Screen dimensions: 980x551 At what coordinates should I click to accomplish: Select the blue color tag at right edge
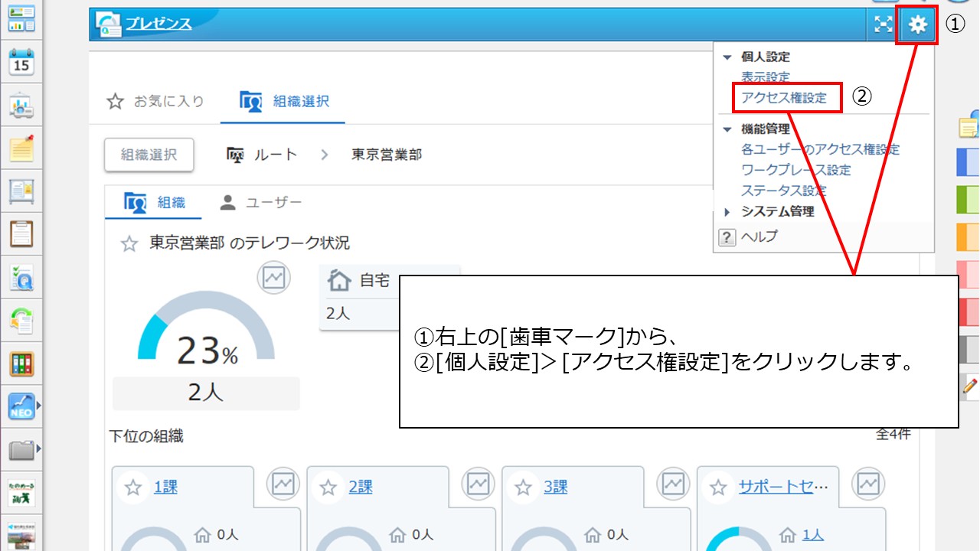coord(969,162)
